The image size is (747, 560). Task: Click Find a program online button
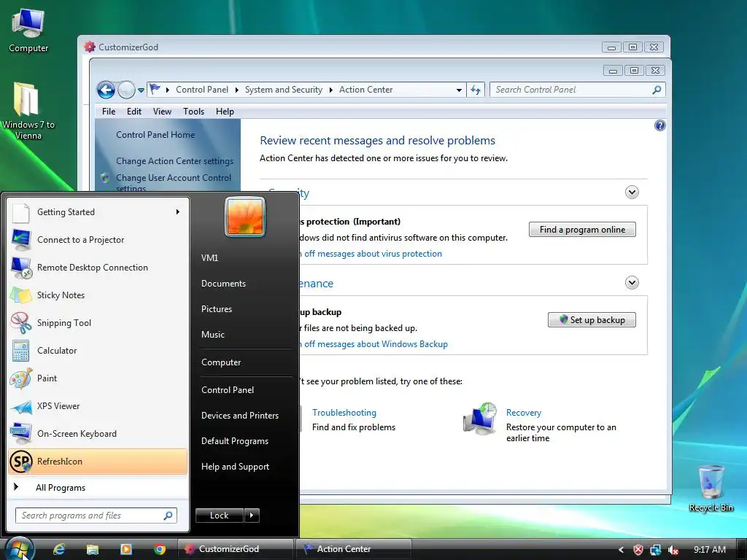coord(582,230)
